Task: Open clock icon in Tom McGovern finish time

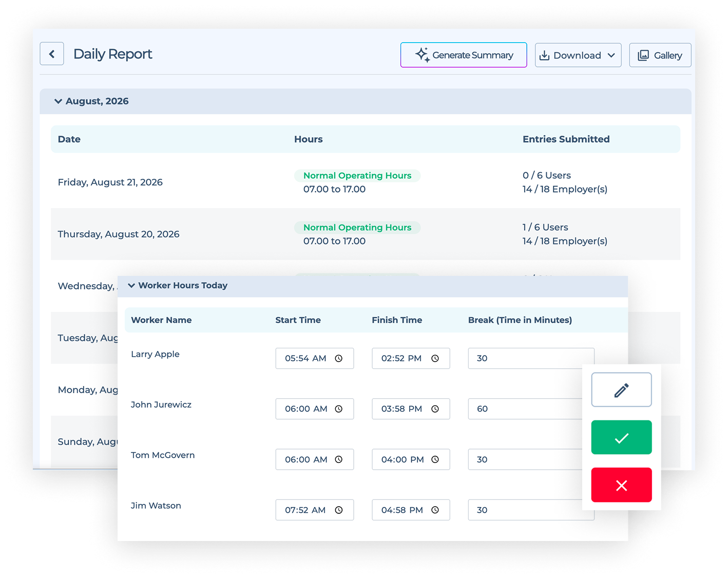Action: click(435, 460)
